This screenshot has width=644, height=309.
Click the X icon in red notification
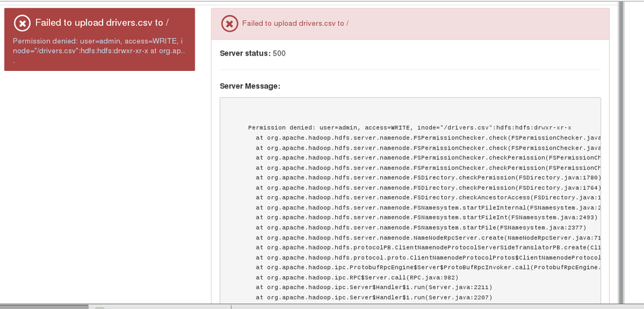[x=22, y=23]
